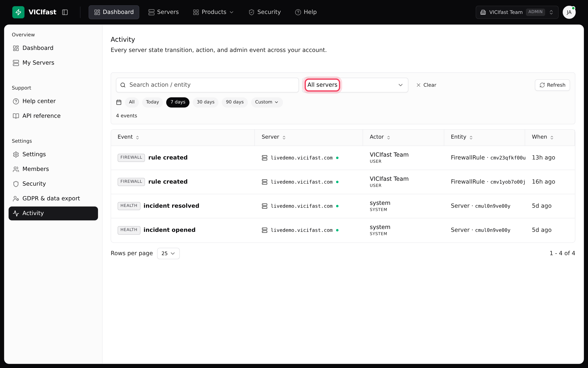Click the Refresh button

pos(552,85)
